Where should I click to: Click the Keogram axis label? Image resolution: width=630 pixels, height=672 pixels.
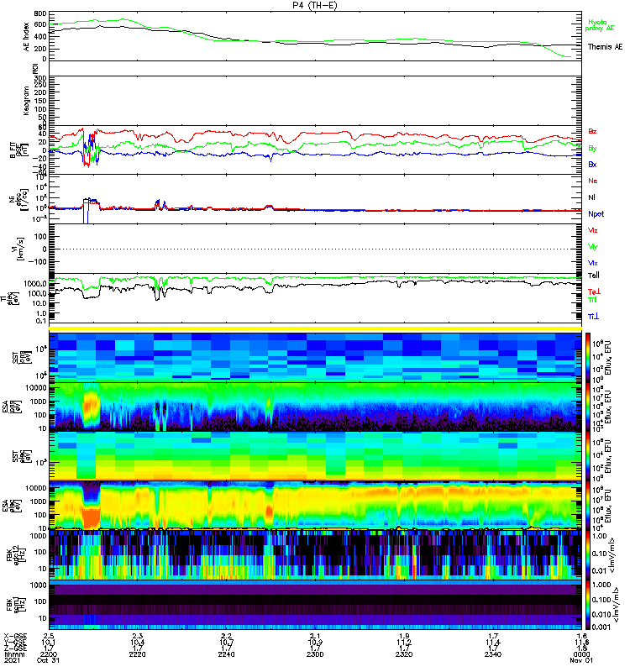pos(26,100)
